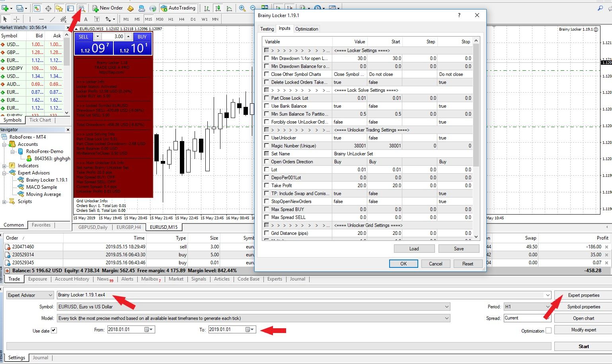Toggle the Use date checkbox
612x364 pixels.
(54, 331)
